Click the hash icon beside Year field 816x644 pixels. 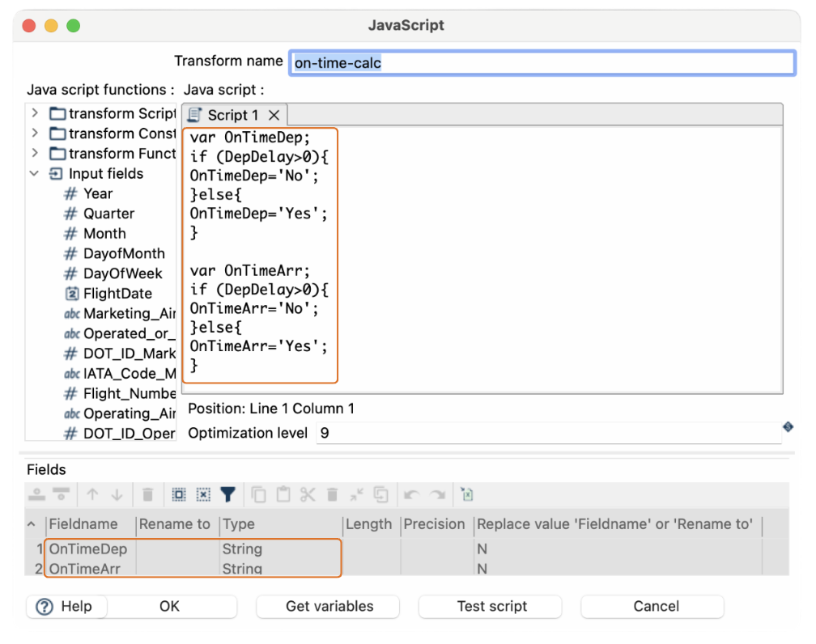pyautogui.click(x=70, y=194)
